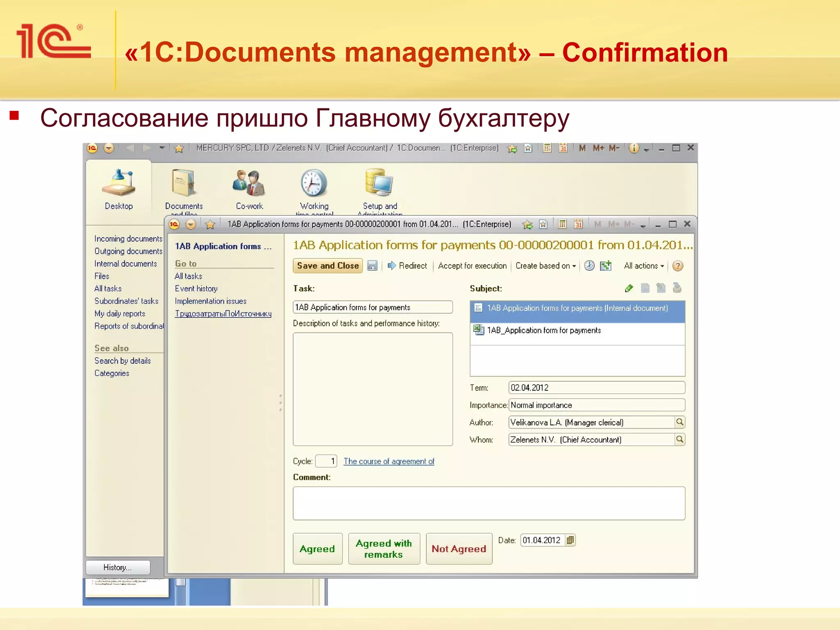Open the Co-work section icon
The image size is (840, 630).
[249, 189]
